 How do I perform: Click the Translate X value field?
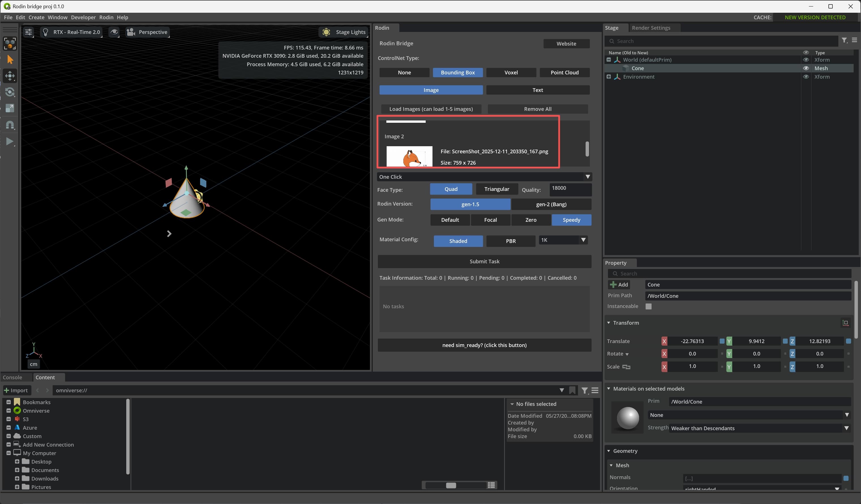(x=692, y=341)
